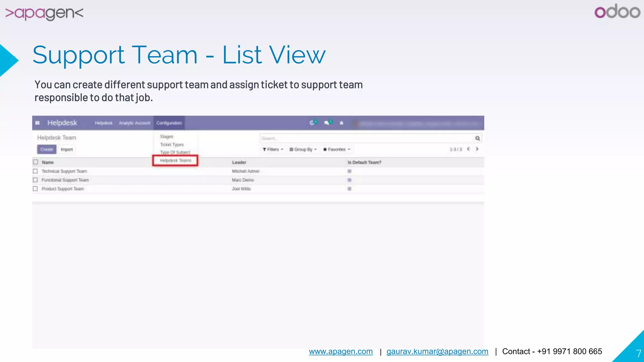Open the Product Support Team record
The height and width of the screenshot is (362, 644).
click(63, 189)
